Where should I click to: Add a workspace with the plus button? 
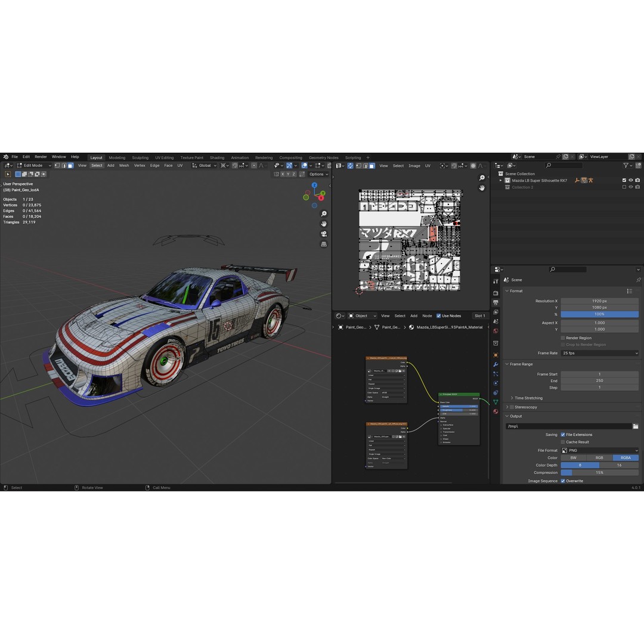(368, 157)
